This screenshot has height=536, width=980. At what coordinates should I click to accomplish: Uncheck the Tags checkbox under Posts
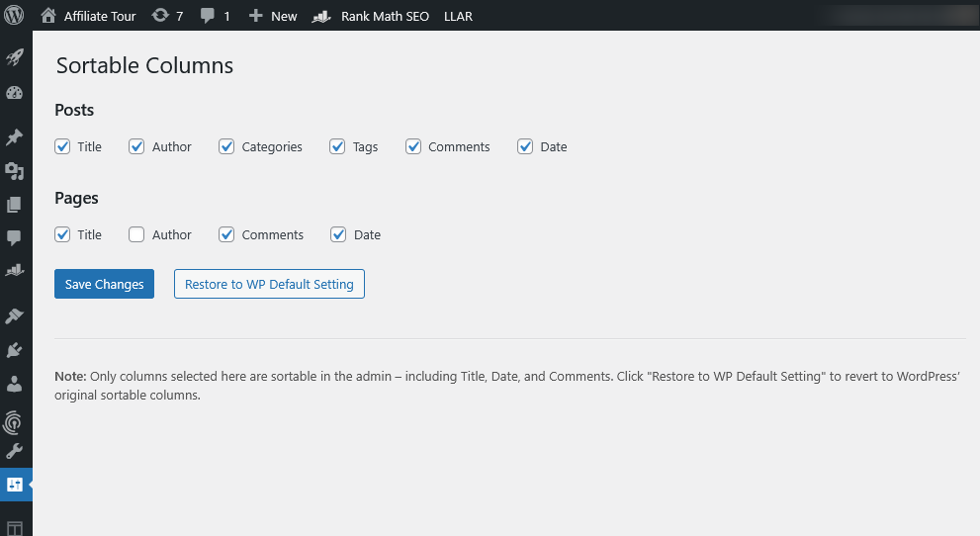[x=337, y=146]
